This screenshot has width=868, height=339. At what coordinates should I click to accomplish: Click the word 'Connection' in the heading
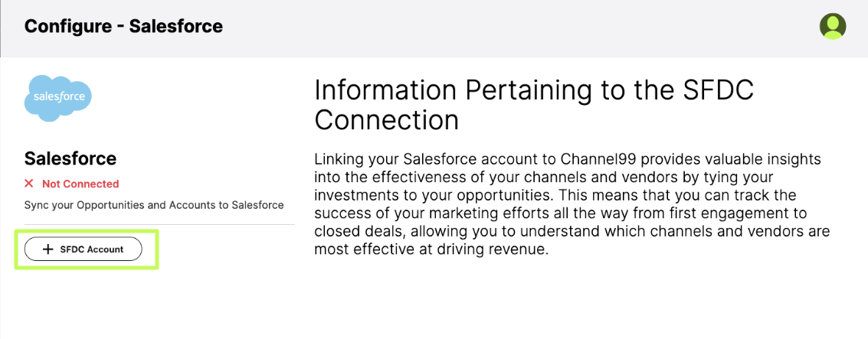tap(386, 120)
